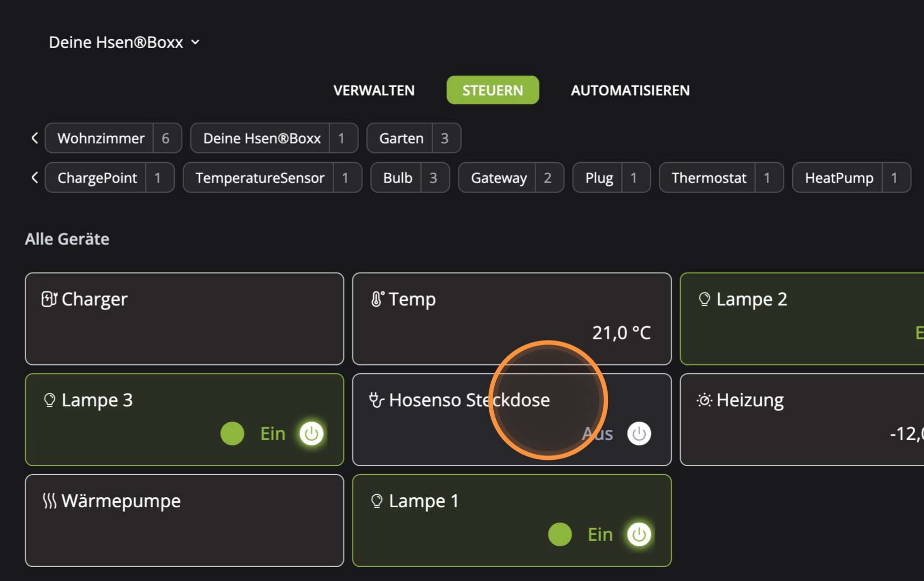
Task: Click the left chevron on the room filter row
Action: pyautogui.click(x=34, y=138)
